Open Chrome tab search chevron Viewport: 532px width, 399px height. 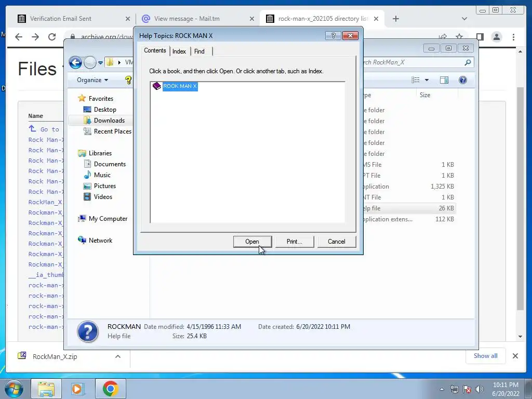point(464,19)
